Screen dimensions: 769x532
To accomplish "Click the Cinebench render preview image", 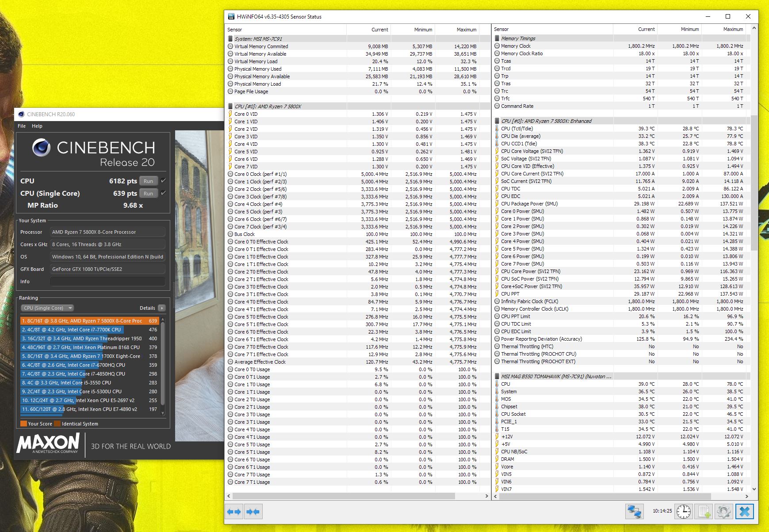I will [200, 285].
